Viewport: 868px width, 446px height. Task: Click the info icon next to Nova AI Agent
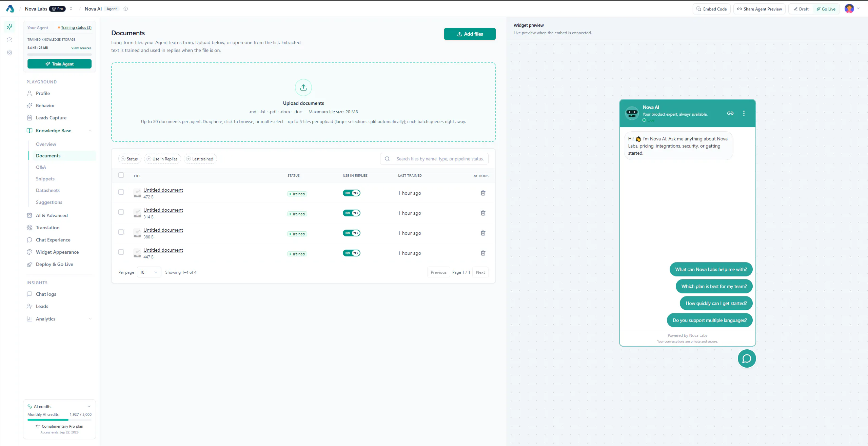[x=125, y=9]
